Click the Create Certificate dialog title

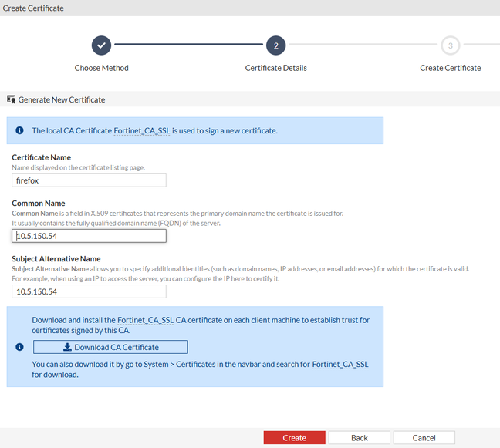[33, 8]
